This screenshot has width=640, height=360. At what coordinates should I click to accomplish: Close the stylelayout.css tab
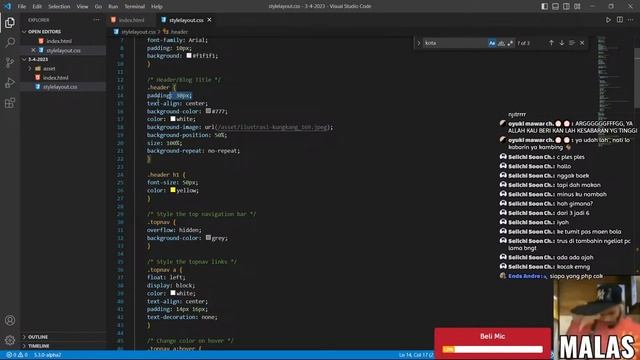(209, 20)
